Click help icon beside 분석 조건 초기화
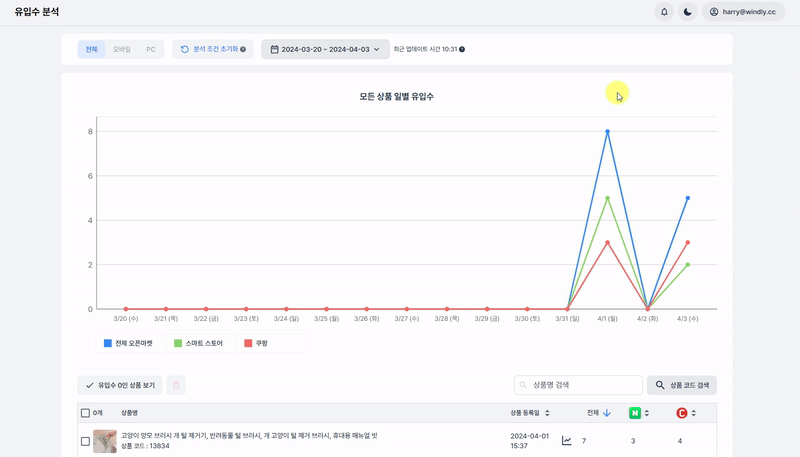This screenshot has width=800, height=457. pos(243,49)
